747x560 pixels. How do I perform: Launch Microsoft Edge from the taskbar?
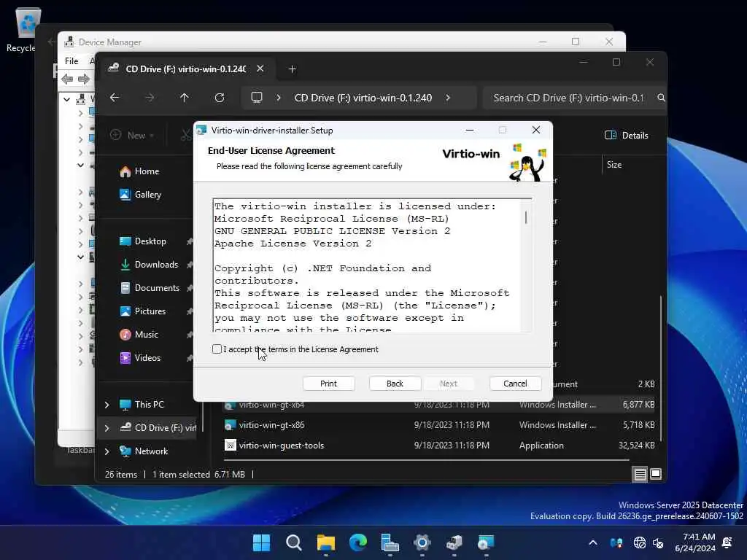coord(357,542)
